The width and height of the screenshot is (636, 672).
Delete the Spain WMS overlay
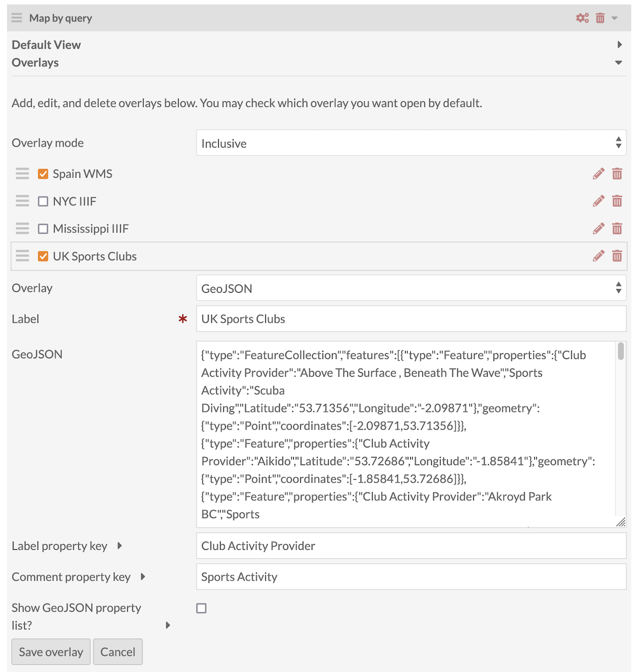[617, 174]
